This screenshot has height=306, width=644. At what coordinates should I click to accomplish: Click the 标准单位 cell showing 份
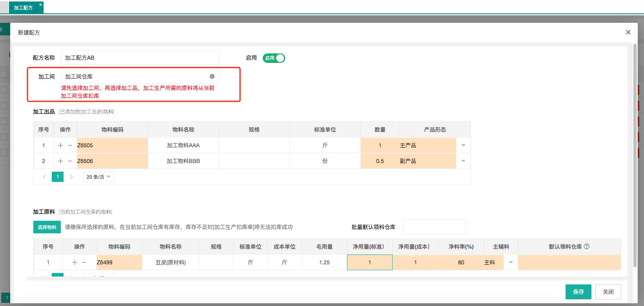click(325, 161)
